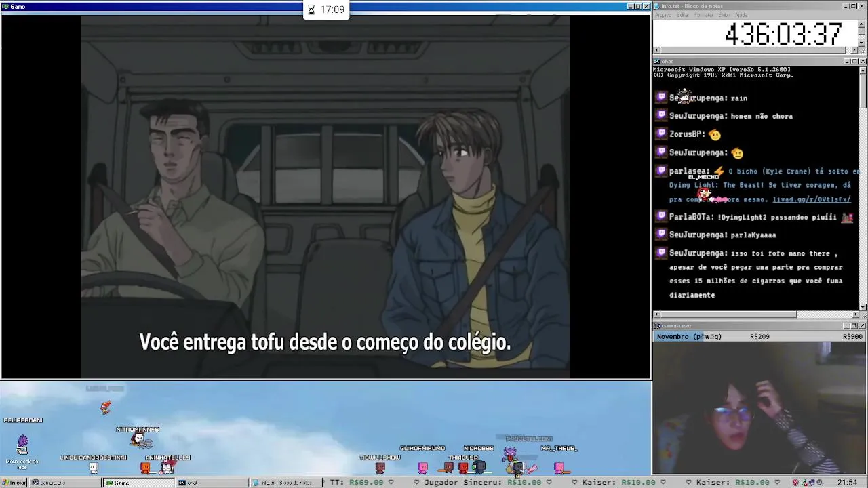Image resolution: width=868 pixels, height=488 pixels.
Task: Click the ANINHATELLES pixel character
Action: 167,467
